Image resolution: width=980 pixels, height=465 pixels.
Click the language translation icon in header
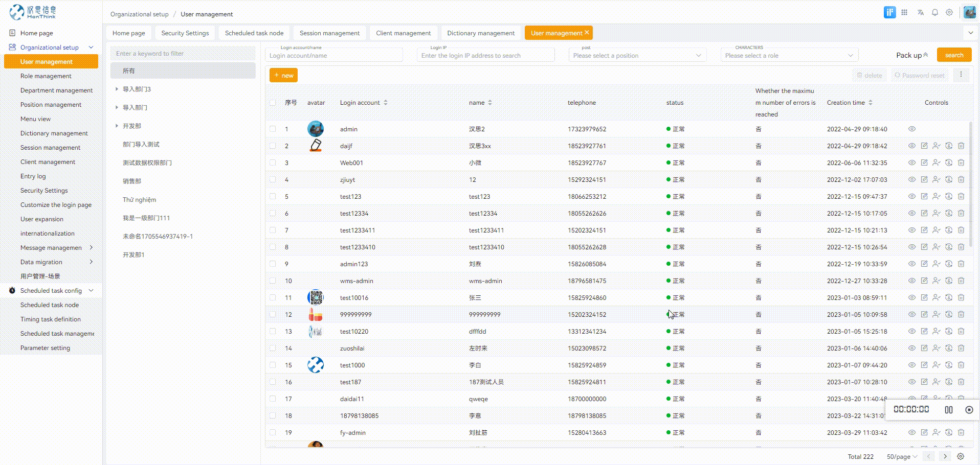920,13
